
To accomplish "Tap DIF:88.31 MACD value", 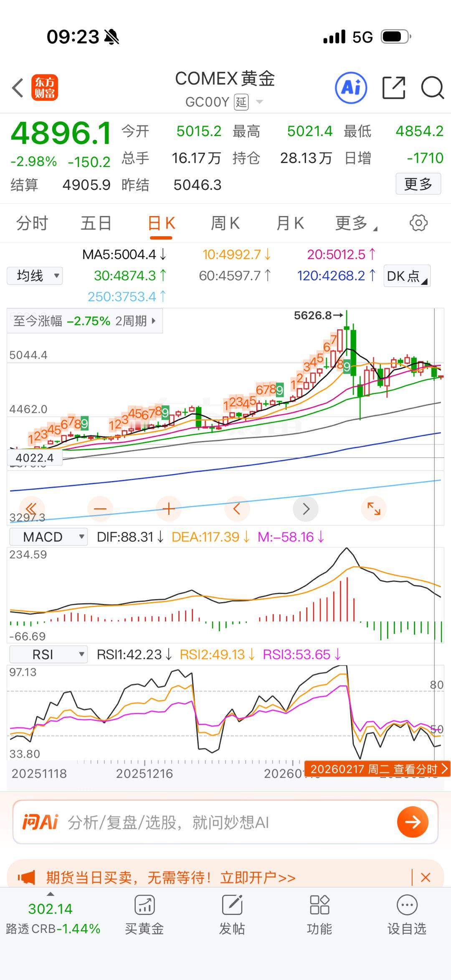I will 130,537.
